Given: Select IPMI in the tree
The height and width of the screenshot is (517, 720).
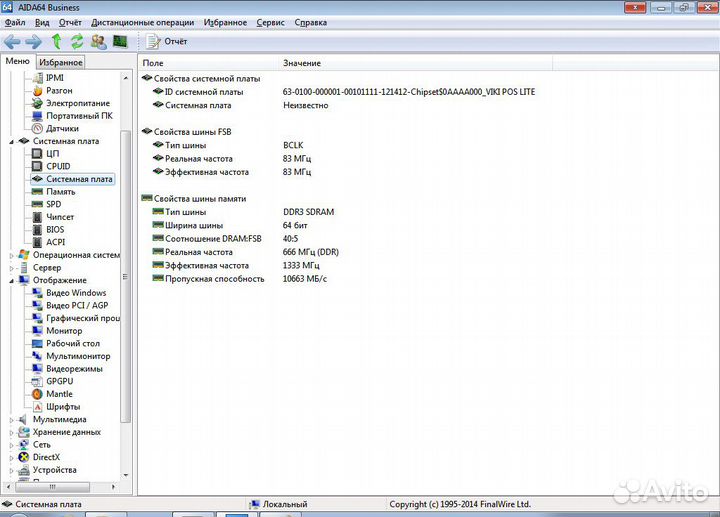Looking at the screenshot, I should (x=55, y=78).
